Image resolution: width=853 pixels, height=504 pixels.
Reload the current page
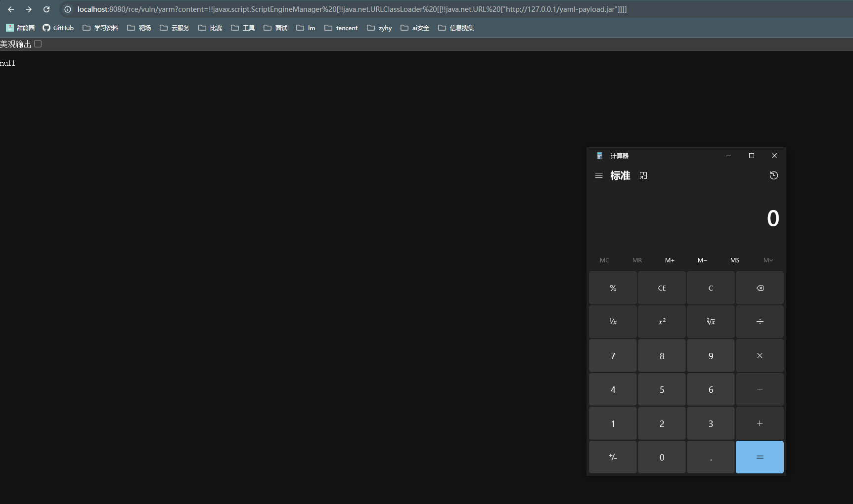(x=46, y=9)
